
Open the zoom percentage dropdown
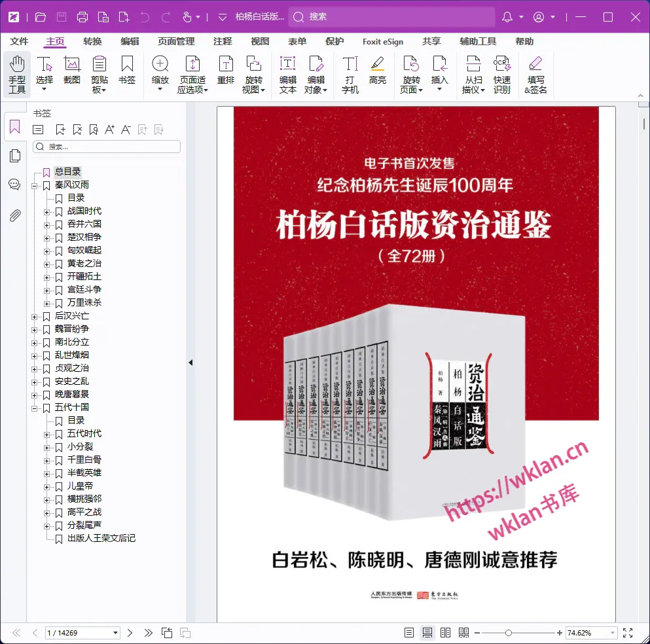(x=613, y=633)
